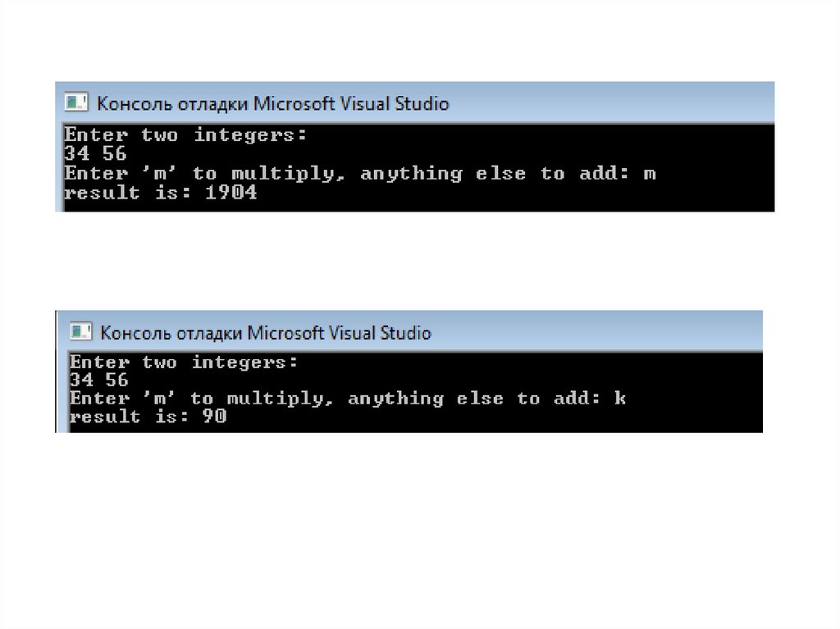This screenshot has height=629, width=840.
Task: Select the number 90 in the console output
Action: tap(215, 417)
